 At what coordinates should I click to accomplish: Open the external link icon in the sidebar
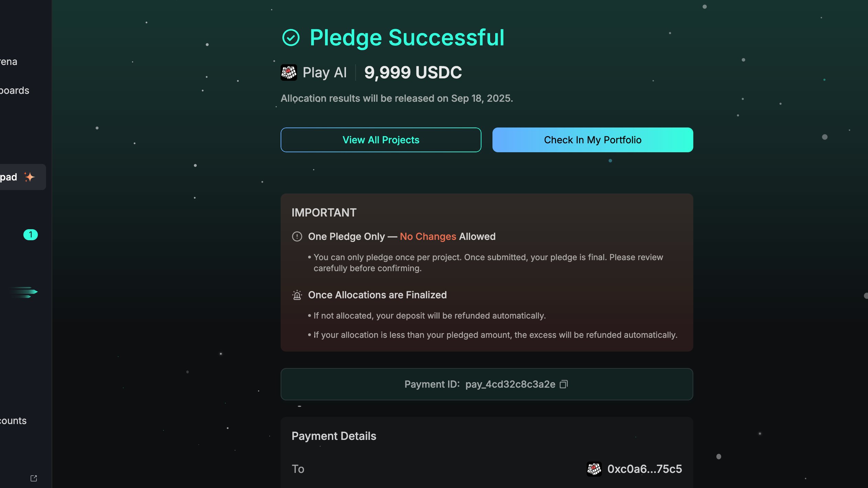pos(34,478)
